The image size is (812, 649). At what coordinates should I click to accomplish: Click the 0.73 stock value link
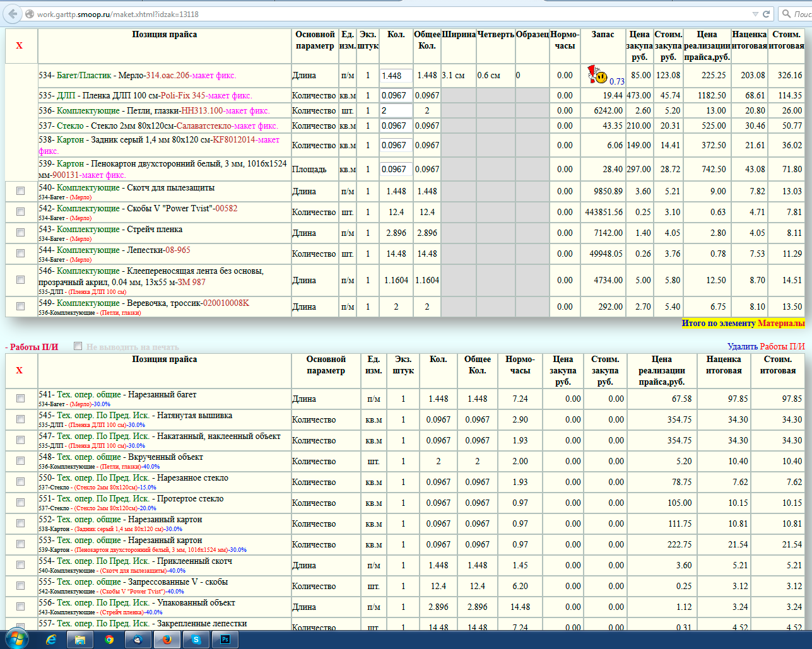click(617, 81)
